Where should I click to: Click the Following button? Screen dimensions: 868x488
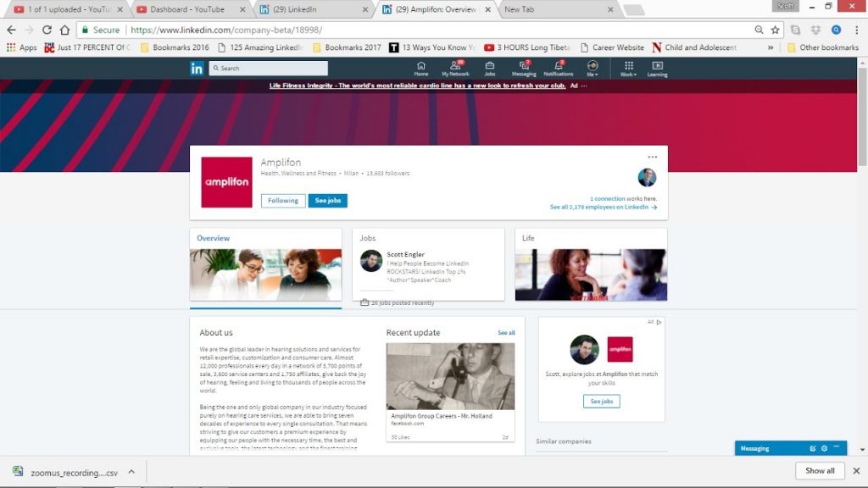[x=283, y=200]
